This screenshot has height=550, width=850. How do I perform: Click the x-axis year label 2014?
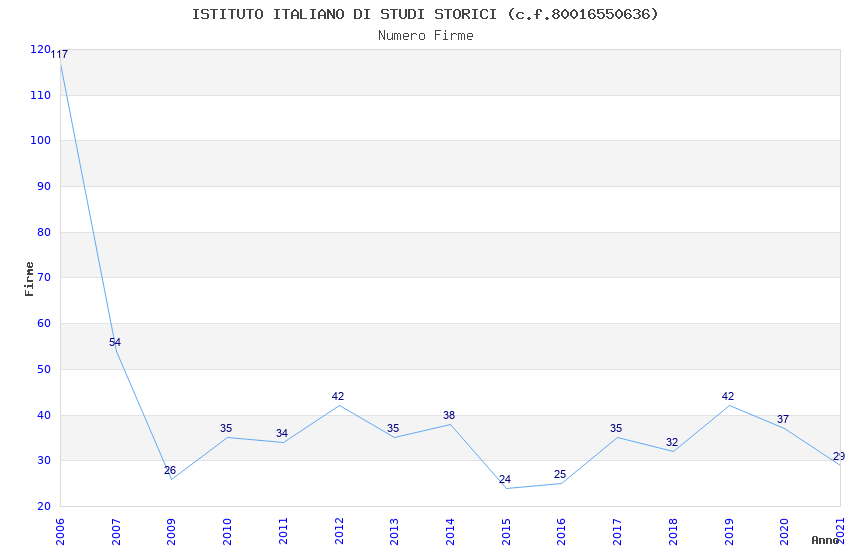tap(450, 531)
